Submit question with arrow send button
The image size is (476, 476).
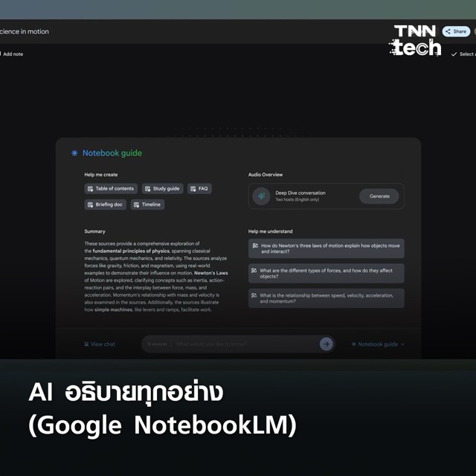pos(327,344)
